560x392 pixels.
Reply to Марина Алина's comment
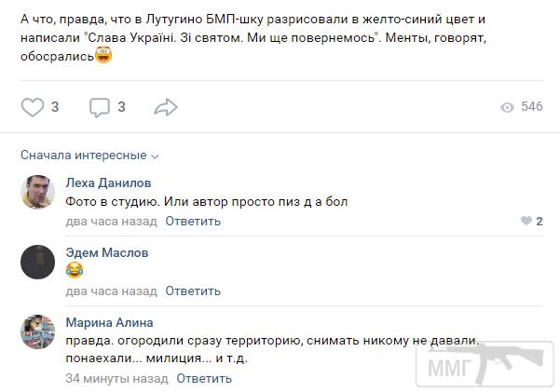pos(203,379)
